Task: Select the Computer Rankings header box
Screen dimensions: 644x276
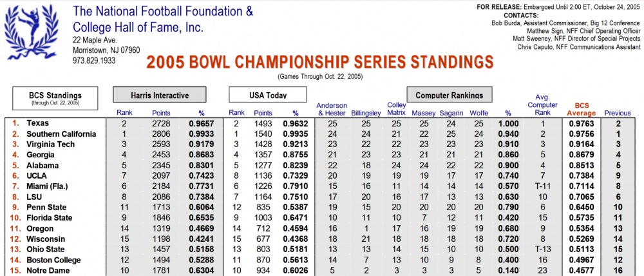Action: point(449,95)
